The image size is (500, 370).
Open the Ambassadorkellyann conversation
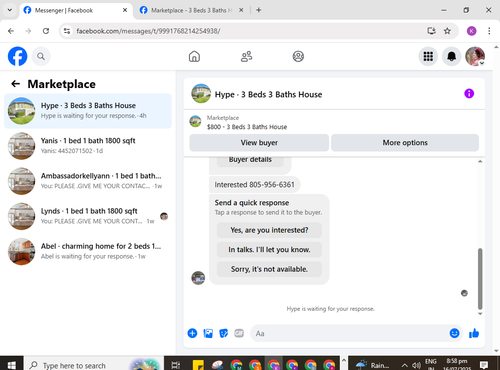pyautogui.click(x=88, y=181)
